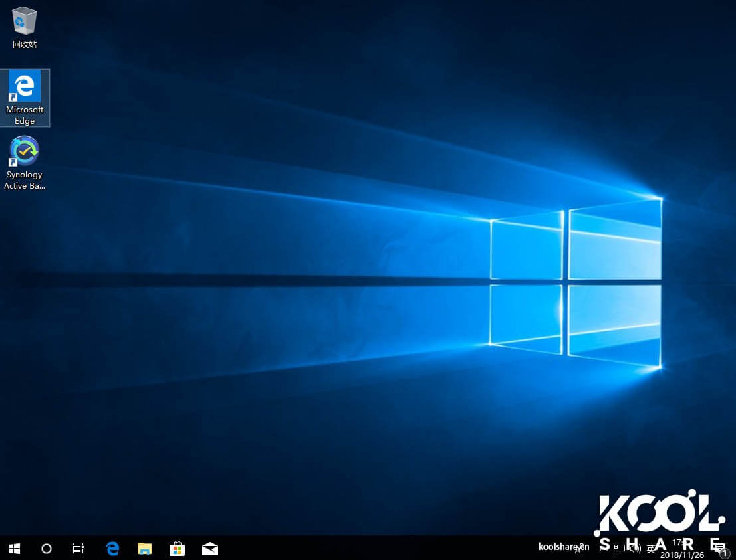Image resolution: width=736 pixels, height=560 pixels.
Task: Open Cortana search circle in taskbar
Action: click(47, 548)
